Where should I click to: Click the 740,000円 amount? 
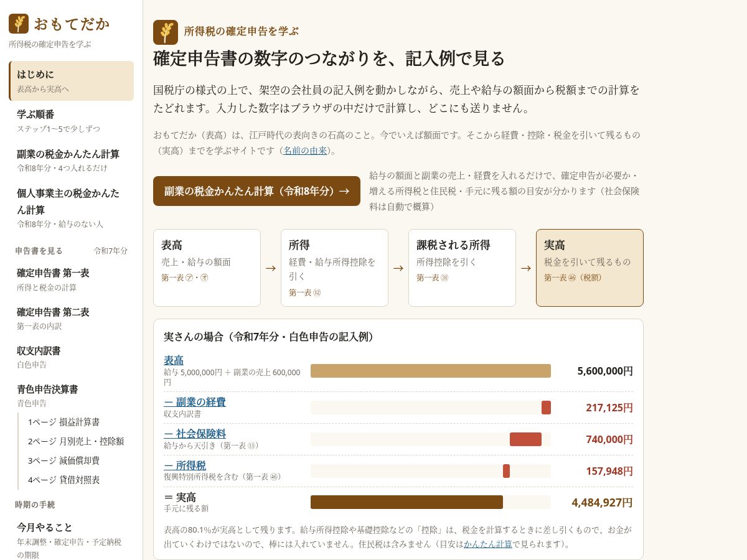(x=609, y=439)
